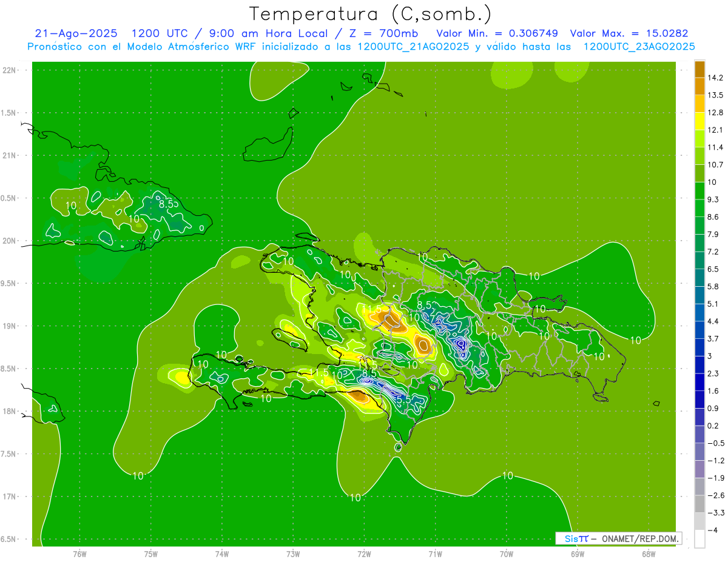This screenshot has width=728, height=562.
Task: Click the "-0.5" color scale value
Action: pyautogui.click(x=715, y=443)
